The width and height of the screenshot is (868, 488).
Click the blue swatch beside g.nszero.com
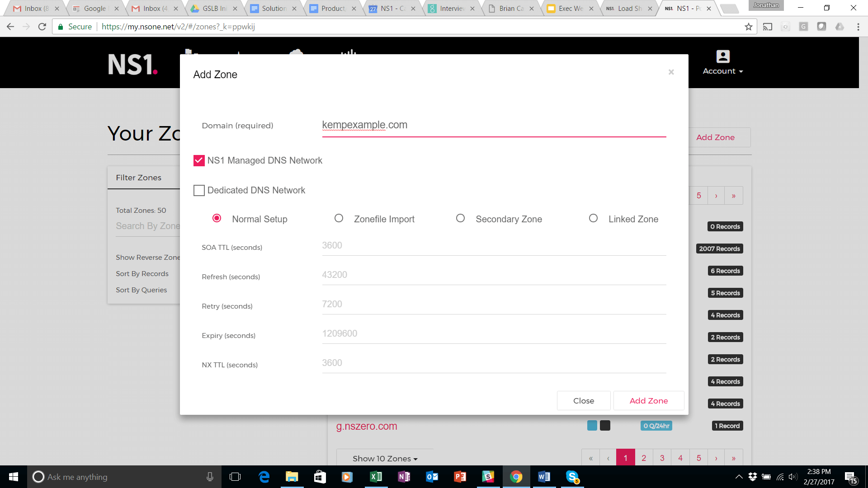pyautogui.click(x=592, y=426)
